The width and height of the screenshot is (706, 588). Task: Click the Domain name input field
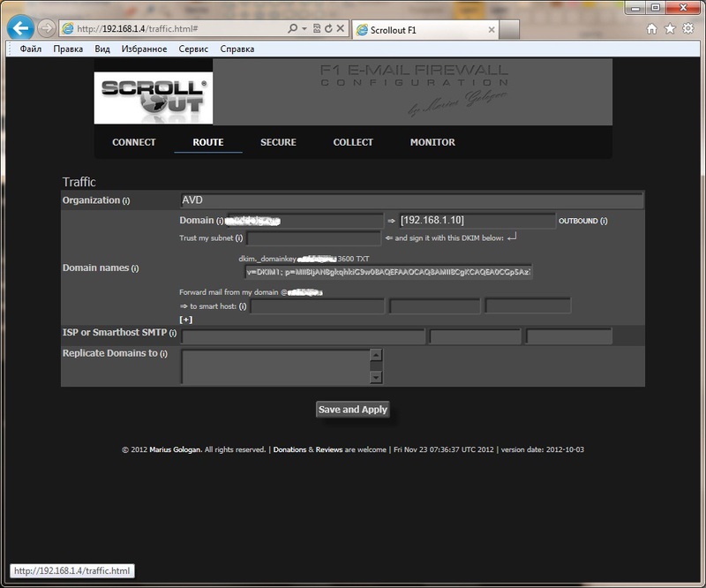304,221
